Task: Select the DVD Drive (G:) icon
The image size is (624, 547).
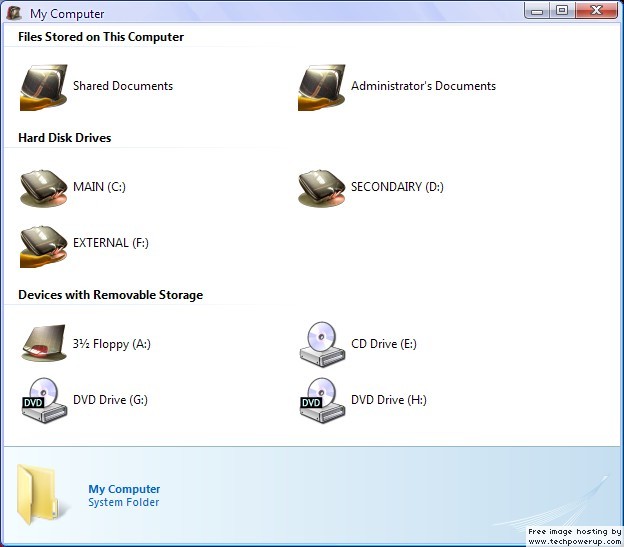Action: pos(43,400)
